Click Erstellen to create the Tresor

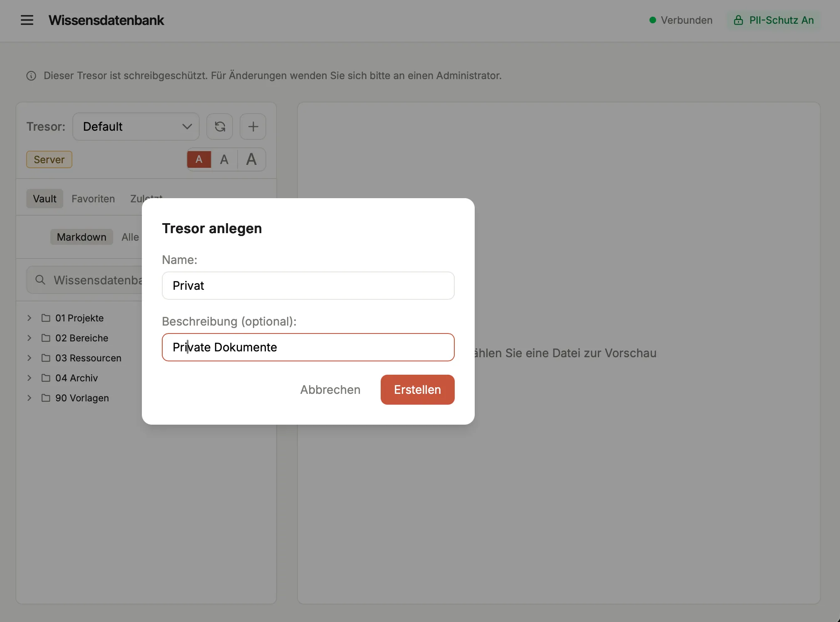tap(417, 390)
